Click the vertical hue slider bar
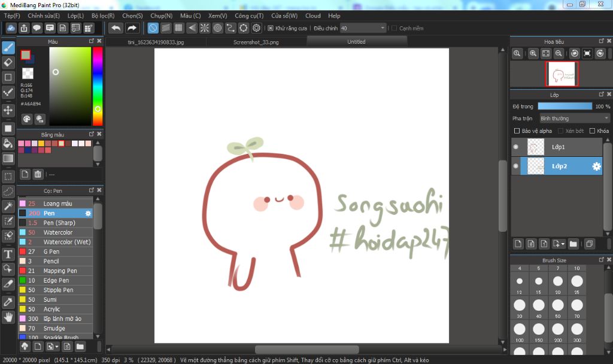613x364 pixels. tap(98, 86)
